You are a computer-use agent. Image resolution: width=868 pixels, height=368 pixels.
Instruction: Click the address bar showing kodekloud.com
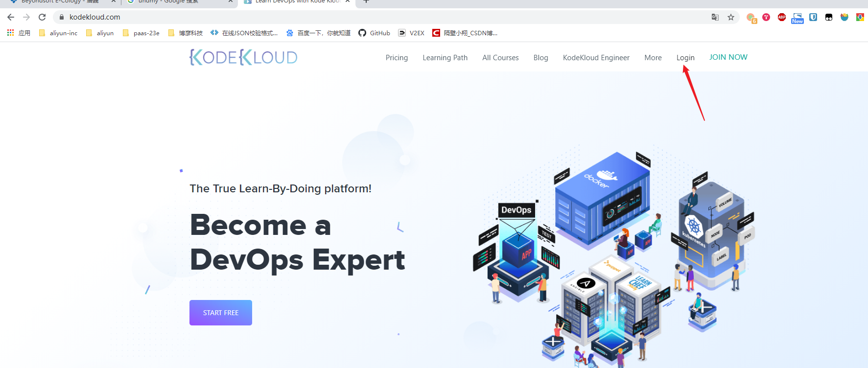click(x=382, y=17)
